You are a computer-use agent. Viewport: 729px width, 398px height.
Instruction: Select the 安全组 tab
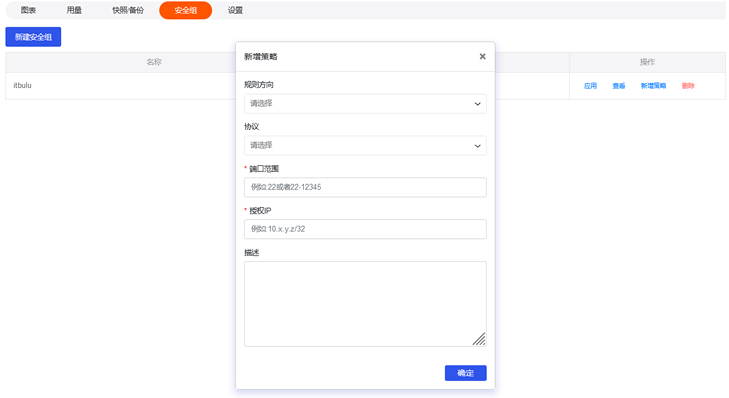pos(186,10)
